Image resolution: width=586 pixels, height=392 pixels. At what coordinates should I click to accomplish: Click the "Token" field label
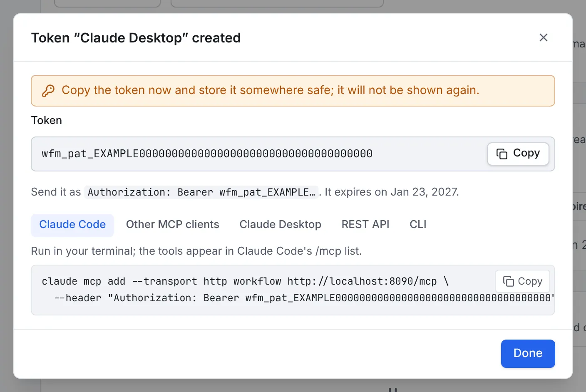pyautogui.click(x=47, y=121)
